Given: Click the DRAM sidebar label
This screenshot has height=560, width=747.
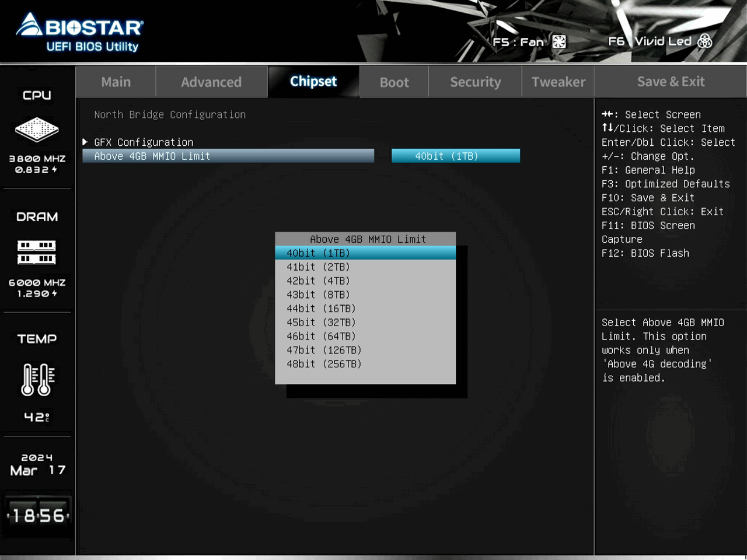Looking at the screenshot, I should coord(37,216).
